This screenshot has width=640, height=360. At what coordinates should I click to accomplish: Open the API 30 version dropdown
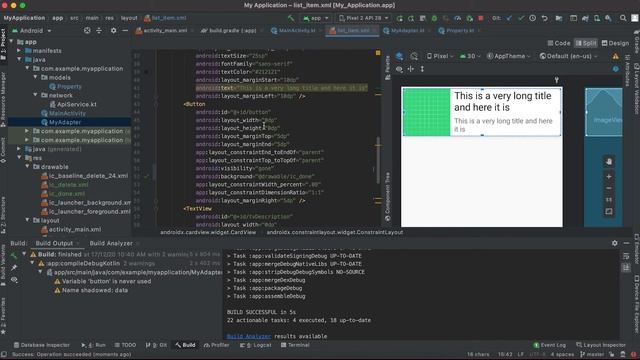[x=470, y=56]
